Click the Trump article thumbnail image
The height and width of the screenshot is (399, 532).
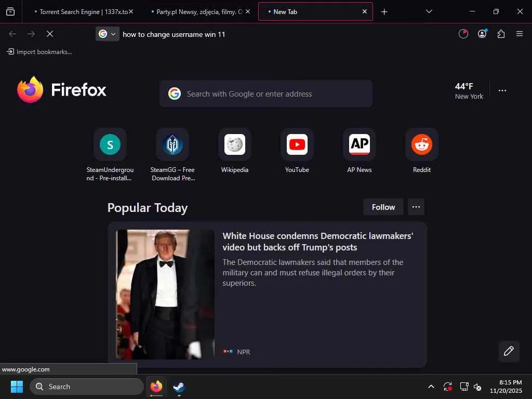point(165,294)
